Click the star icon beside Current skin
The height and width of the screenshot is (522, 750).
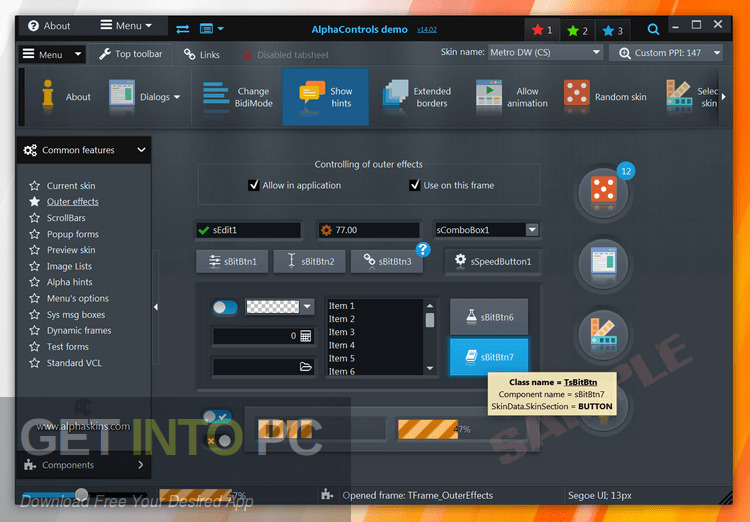34,186
